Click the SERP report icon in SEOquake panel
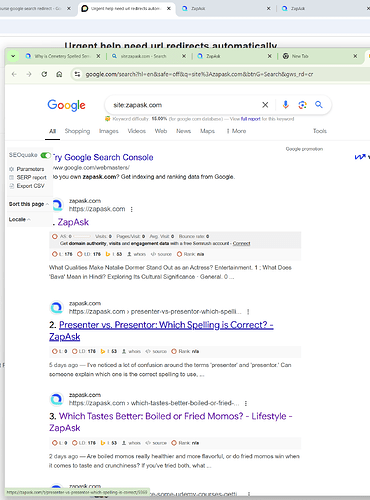 pyautogui.click(x=11, y=177)
